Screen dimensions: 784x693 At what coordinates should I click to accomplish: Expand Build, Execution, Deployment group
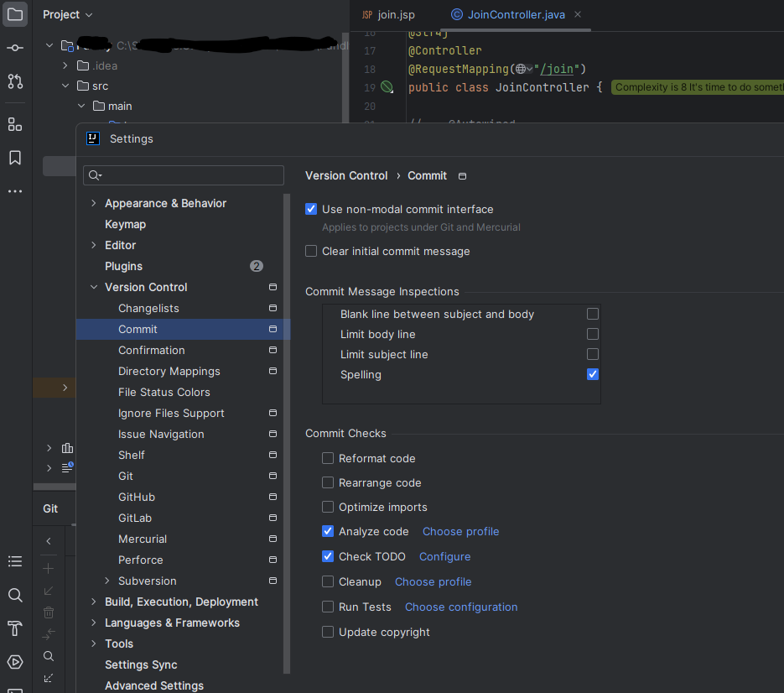tap(94, 602)
